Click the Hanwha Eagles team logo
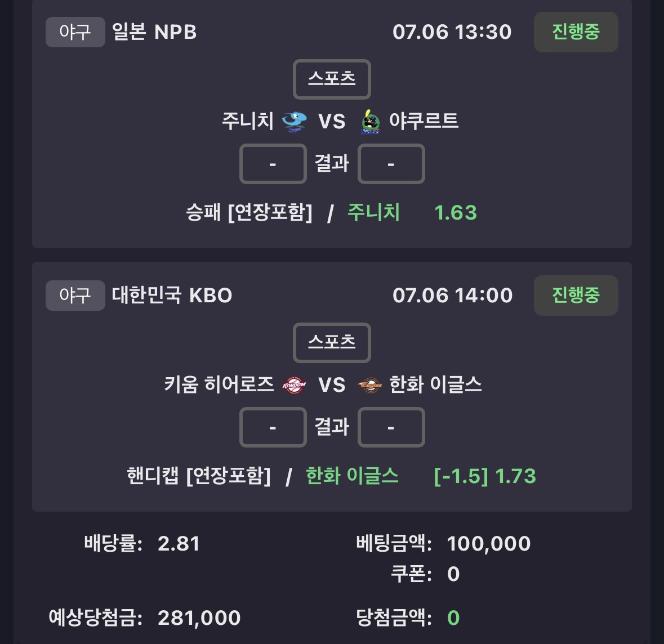Screen dimensions: 664x644 click(370, 385)
